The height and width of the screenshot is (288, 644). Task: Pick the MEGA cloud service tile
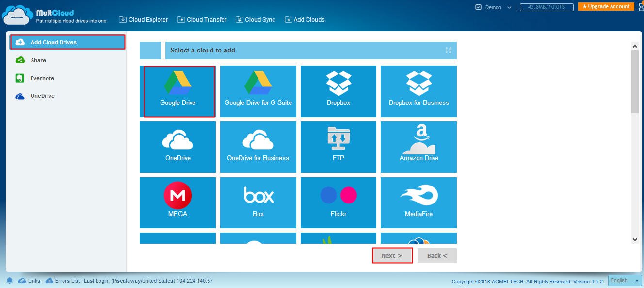click(x=177, y=203)
